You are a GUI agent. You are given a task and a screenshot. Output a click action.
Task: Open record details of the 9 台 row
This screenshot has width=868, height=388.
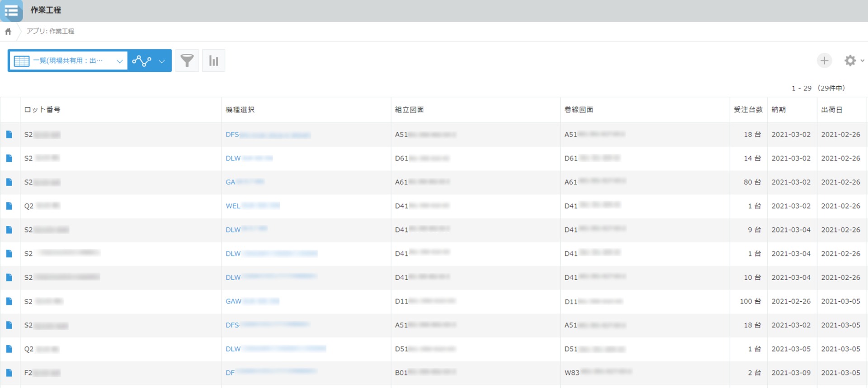(x=9, y=230)
